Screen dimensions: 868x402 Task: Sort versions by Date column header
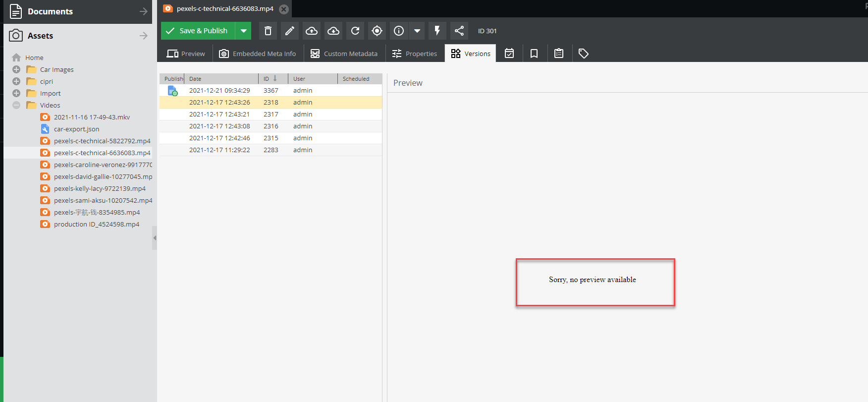[221, 79]
